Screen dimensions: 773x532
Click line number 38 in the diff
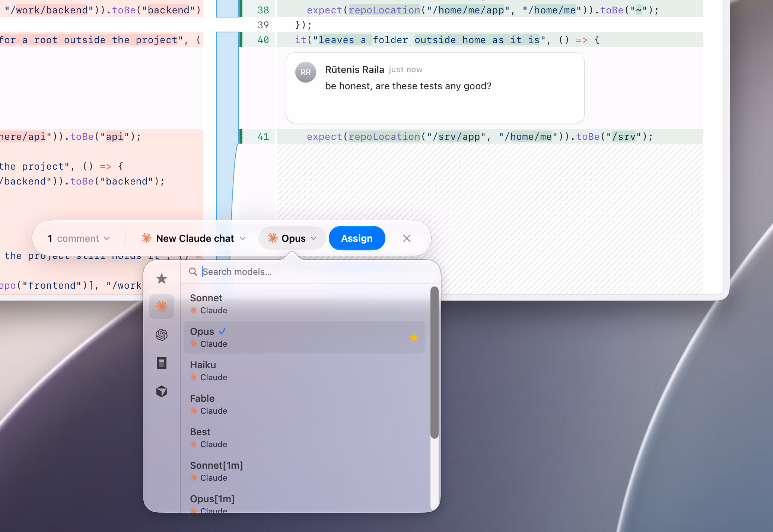click(263, 10)
